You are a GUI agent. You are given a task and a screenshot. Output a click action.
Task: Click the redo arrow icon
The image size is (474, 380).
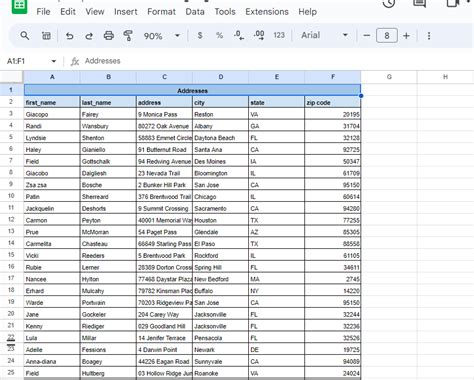tap(89, 35)
